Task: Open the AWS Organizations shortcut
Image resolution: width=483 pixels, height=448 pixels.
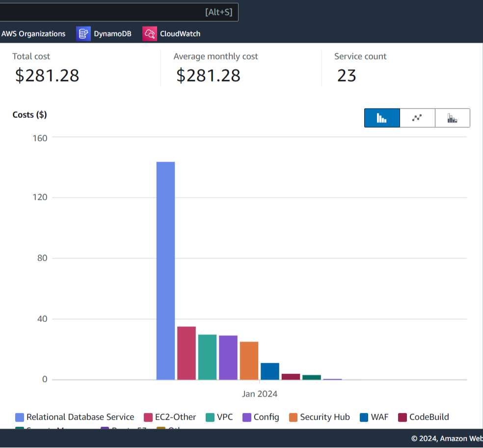Action: [x=33, y=34]
